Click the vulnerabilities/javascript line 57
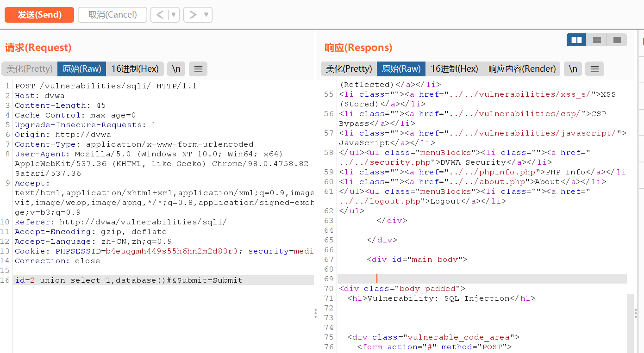Viewport: 644px width, 353px height. pos(482,133)
